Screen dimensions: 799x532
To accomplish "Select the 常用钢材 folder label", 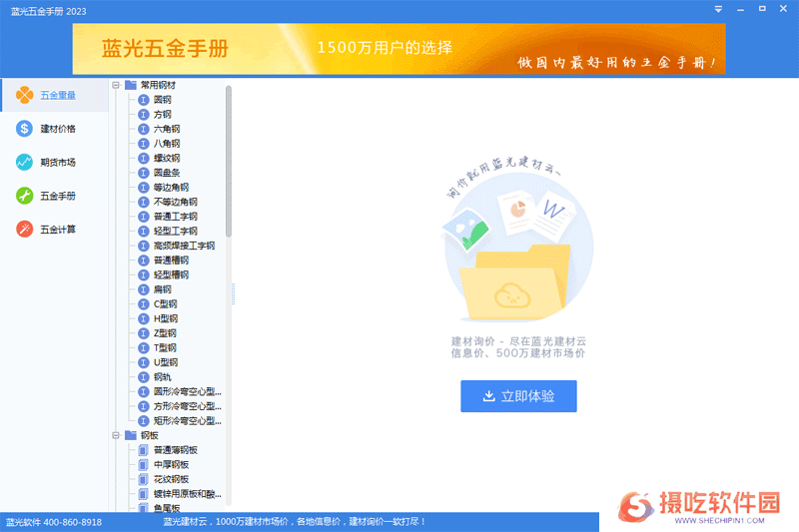I will (x=158, y=85).
